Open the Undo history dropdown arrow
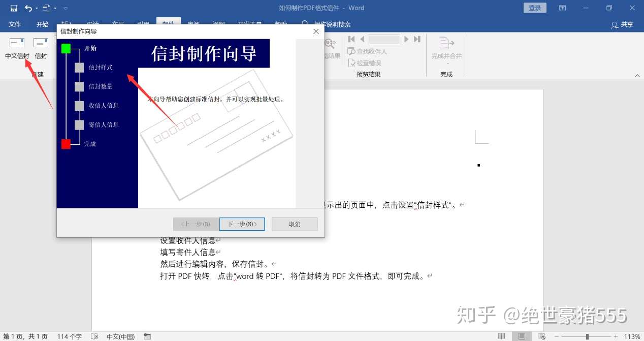The image size is (644, 341). click(37, 9)
